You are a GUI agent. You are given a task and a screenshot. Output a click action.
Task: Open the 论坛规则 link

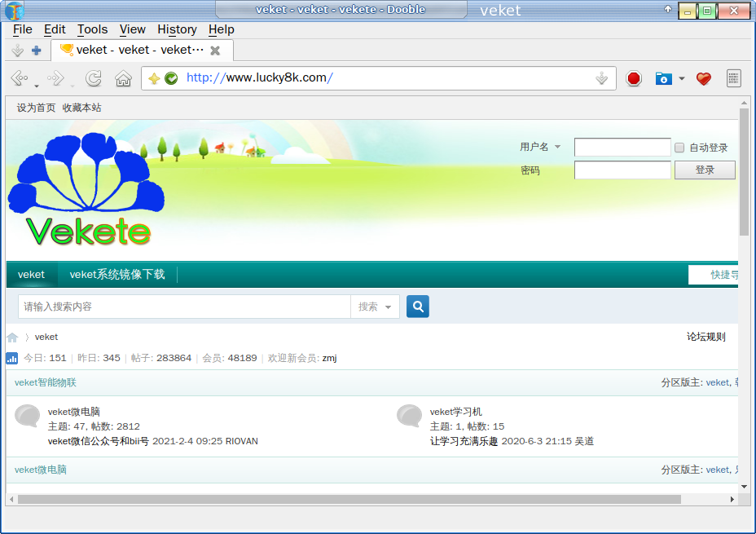705,337
